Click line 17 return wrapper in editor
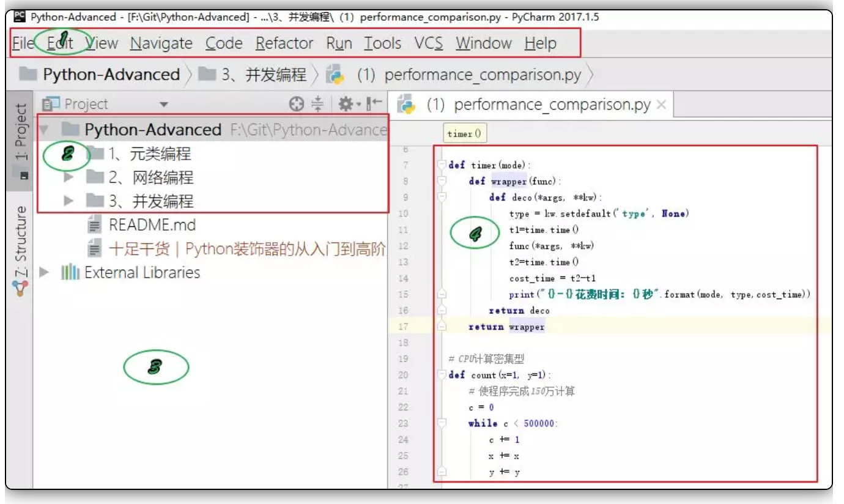The image size is (844, 504). click(506, 327)
